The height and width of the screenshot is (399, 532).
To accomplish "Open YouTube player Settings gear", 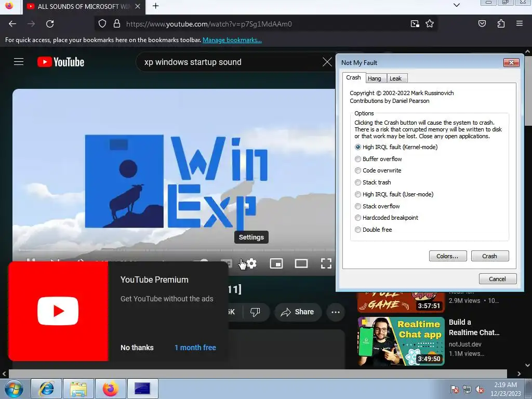I will pyautogui.click(x=252, y=263).
